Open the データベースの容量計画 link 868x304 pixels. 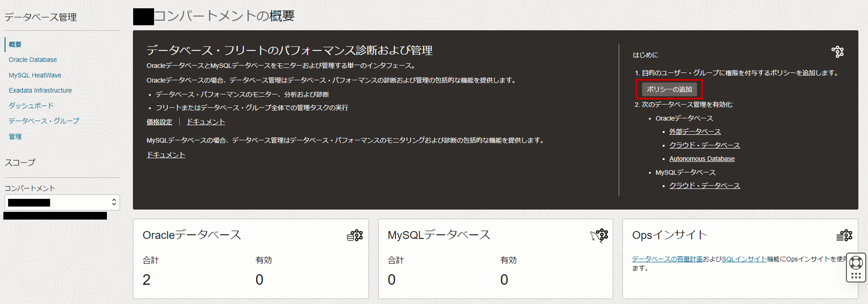coord(667,259)
